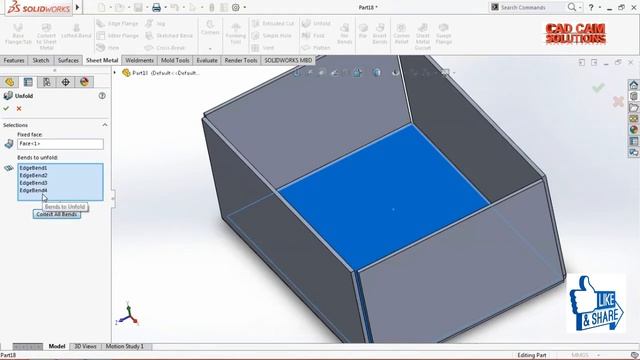Click the Print icon in the top toolbar
Screen dimensions: 640x360
156,7
